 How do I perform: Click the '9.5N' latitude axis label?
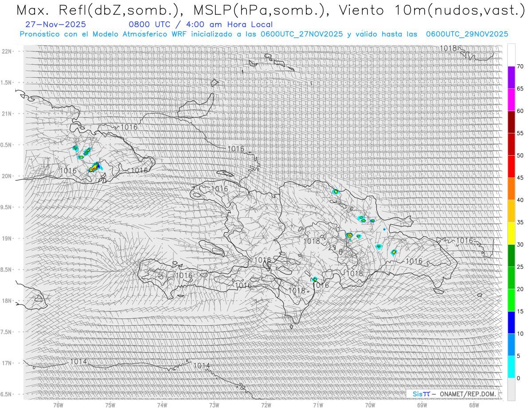(x=6, y=207)
